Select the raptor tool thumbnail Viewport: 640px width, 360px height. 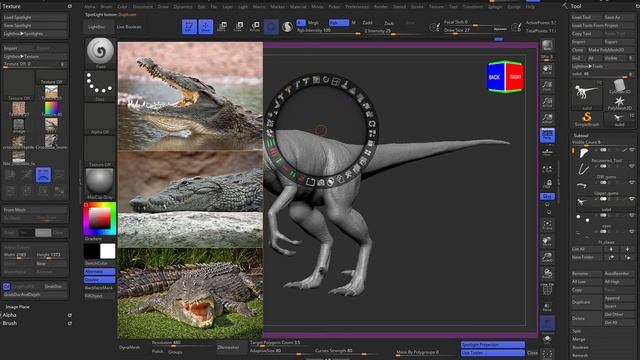587,95
